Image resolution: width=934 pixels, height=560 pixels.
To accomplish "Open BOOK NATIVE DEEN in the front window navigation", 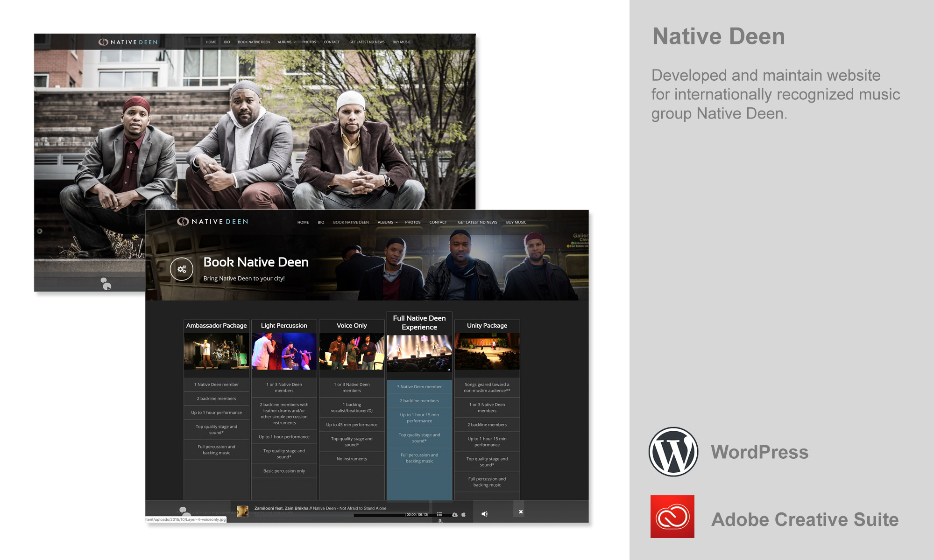I will pos(351,222).
